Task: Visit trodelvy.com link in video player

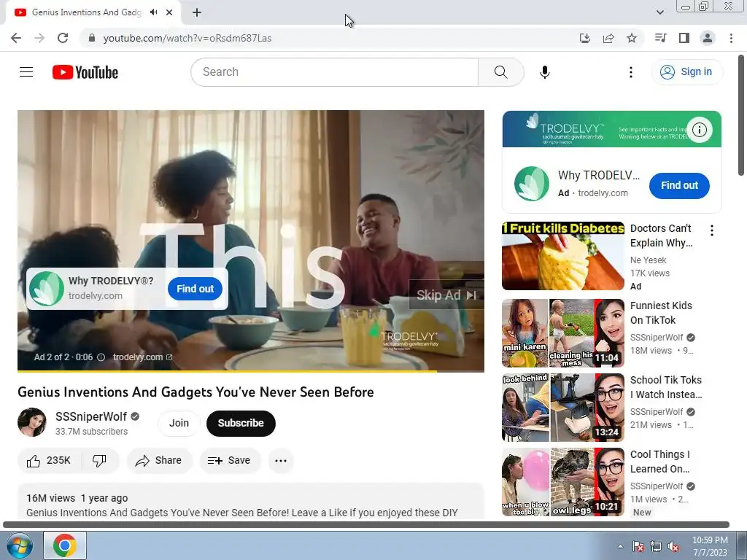Action: (x=142, y=357)
